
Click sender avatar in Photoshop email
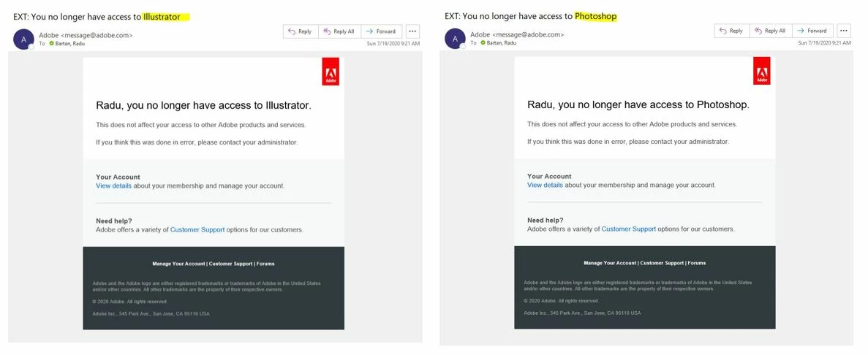[455, 39]
